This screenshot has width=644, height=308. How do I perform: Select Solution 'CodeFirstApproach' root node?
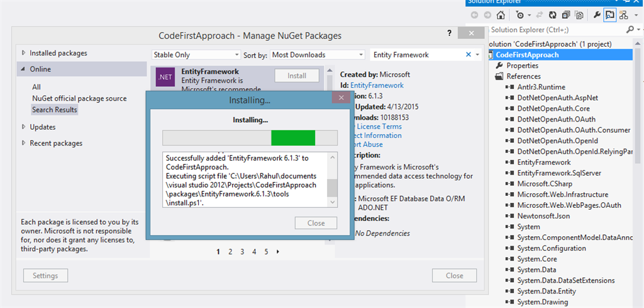[550, 44]
